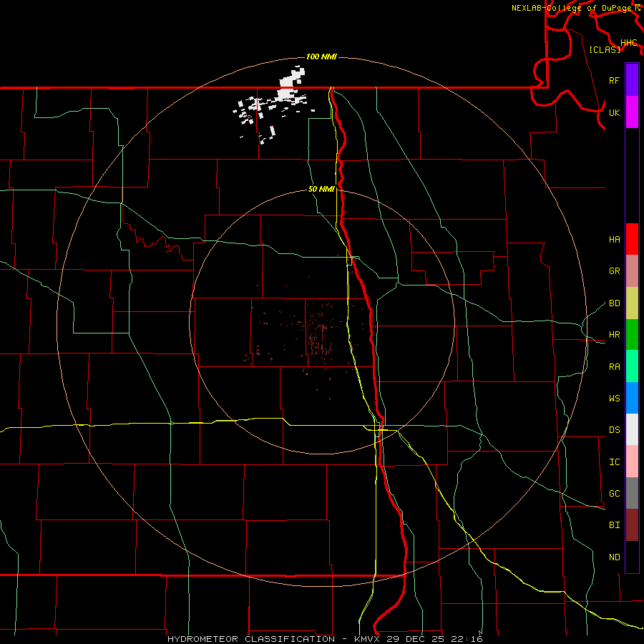Click the [CLAS] label
Viewport: 644px width, 644px height.
[x=605, y=49]
